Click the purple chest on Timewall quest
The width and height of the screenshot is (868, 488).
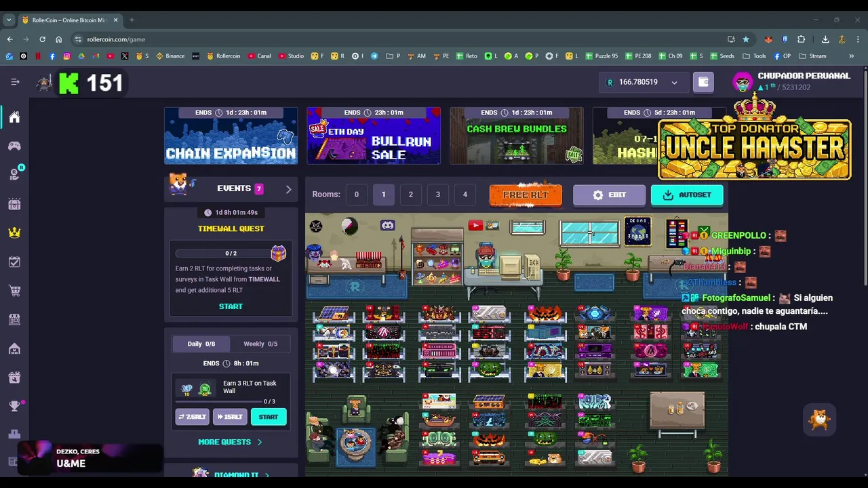278,253
